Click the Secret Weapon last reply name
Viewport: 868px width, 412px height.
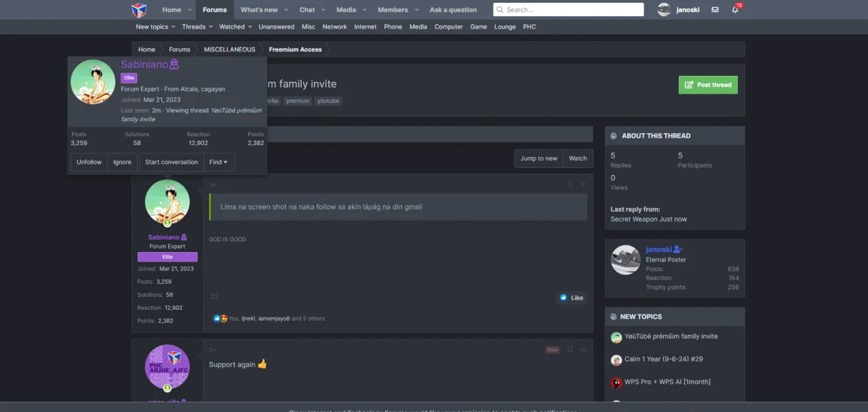633,219
